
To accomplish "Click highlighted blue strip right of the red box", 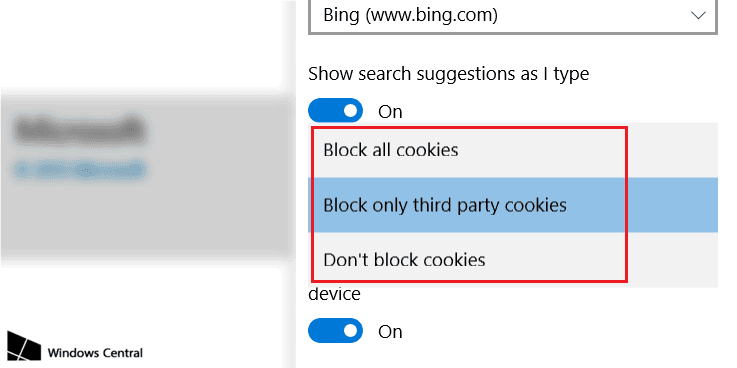I will (x=673, y=205).
